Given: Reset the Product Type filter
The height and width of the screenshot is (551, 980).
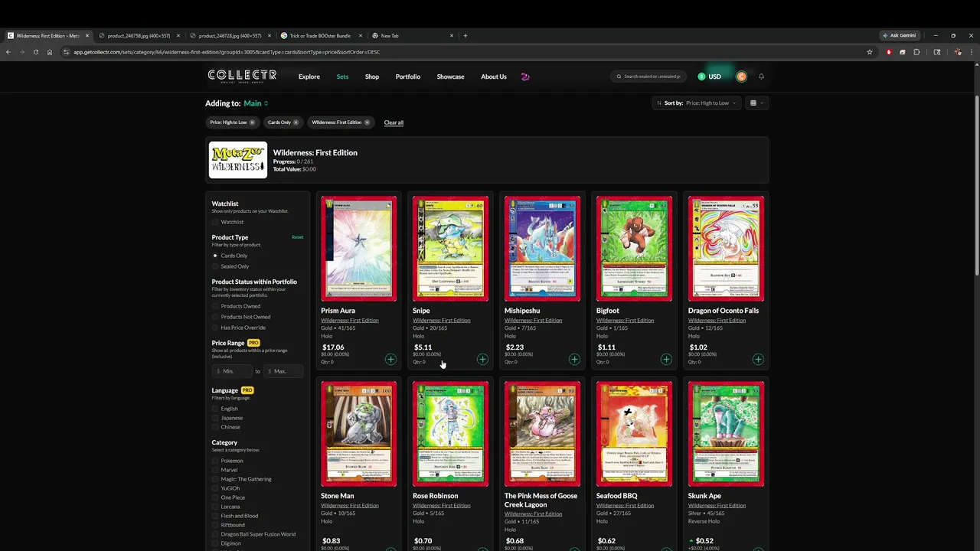Looking at the screenshot, I should click(297, 237).
